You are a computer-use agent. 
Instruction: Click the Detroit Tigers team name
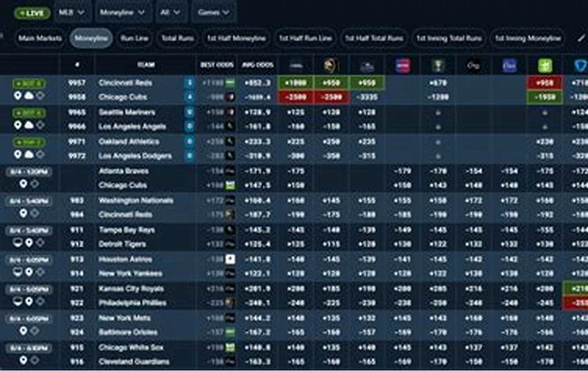122,244
